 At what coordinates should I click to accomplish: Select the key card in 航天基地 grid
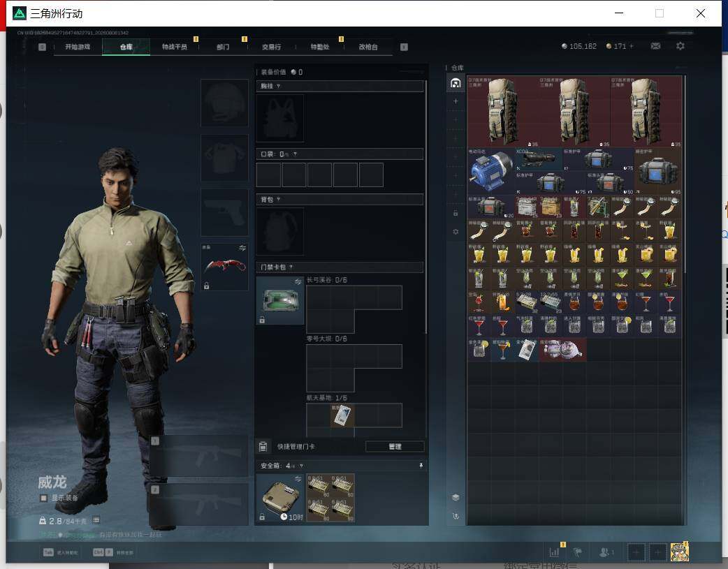(x=342, y=415)
